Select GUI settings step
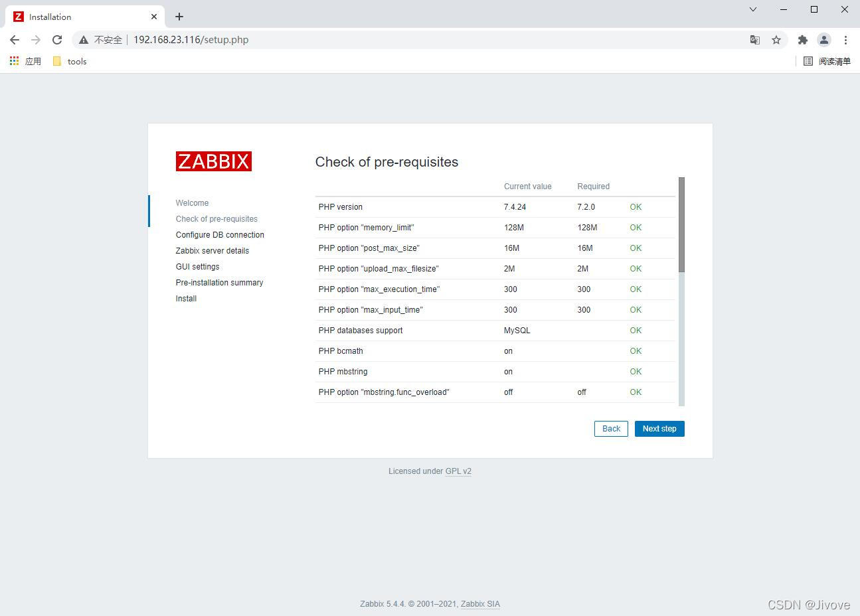 197,267
